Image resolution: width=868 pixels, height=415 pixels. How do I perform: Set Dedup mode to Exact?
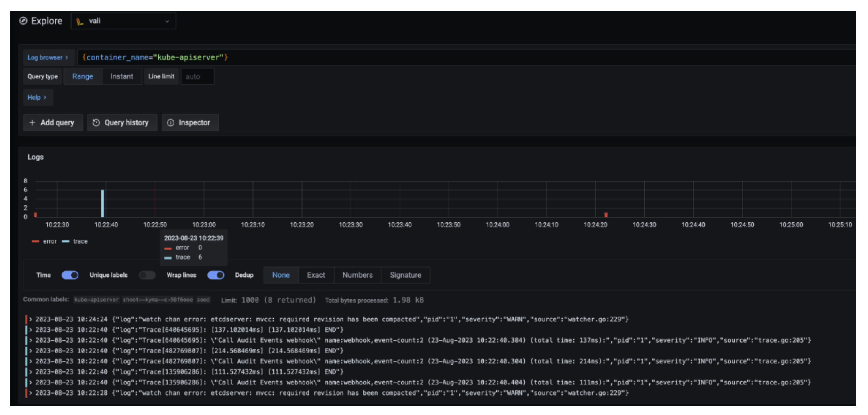(316, 275)
